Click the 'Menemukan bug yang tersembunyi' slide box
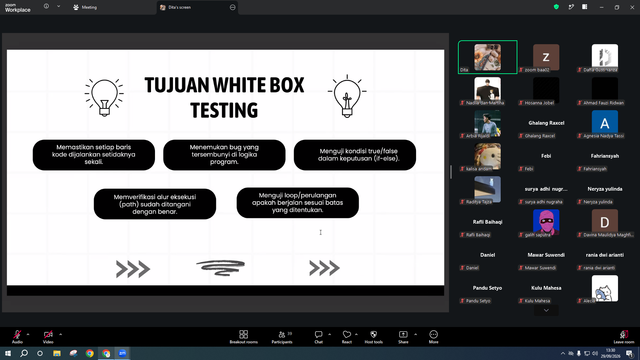The image size is (640, 360). (224, 155)
